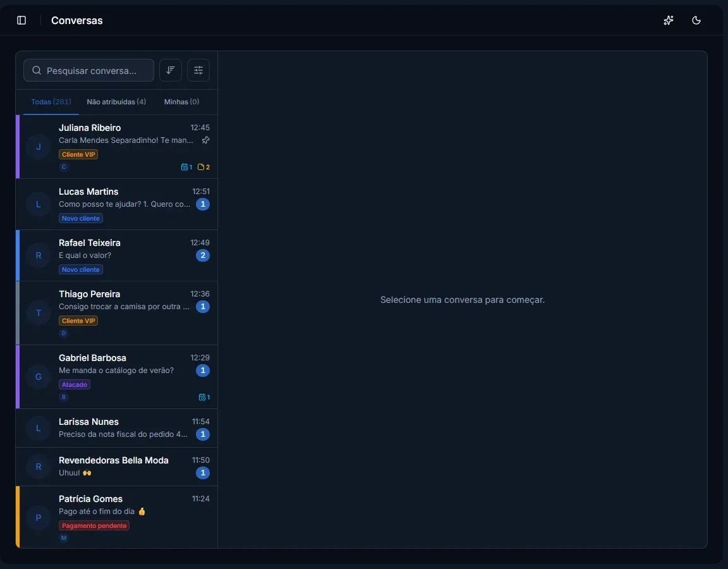
Task: Click unread badge on Larissa Nunes
Action: (x=202, y=434)
